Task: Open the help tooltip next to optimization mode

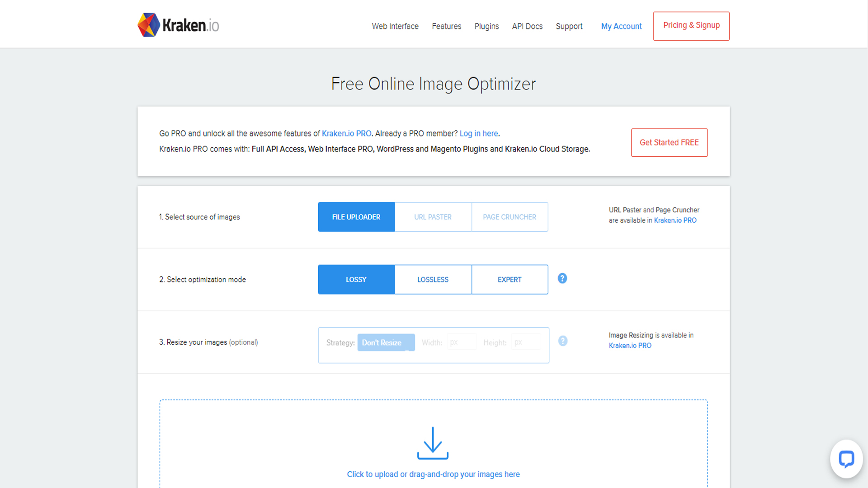Action: (562, 279)
